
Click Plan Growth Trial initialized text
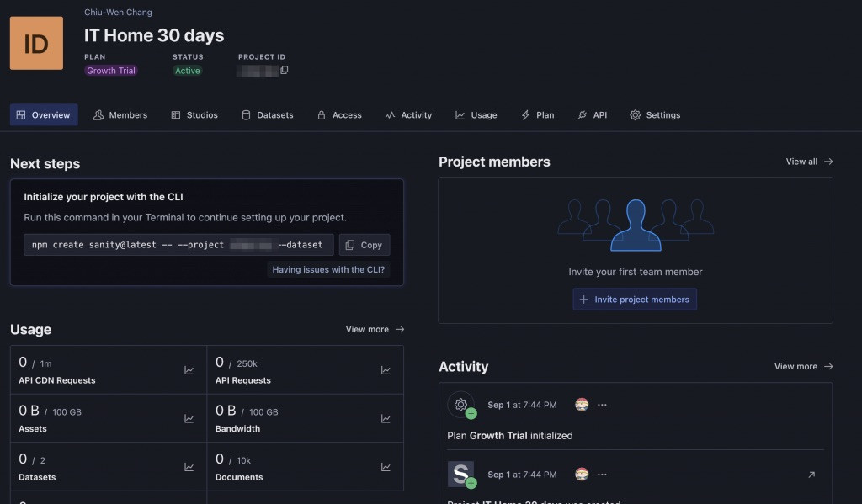[509, 435]
